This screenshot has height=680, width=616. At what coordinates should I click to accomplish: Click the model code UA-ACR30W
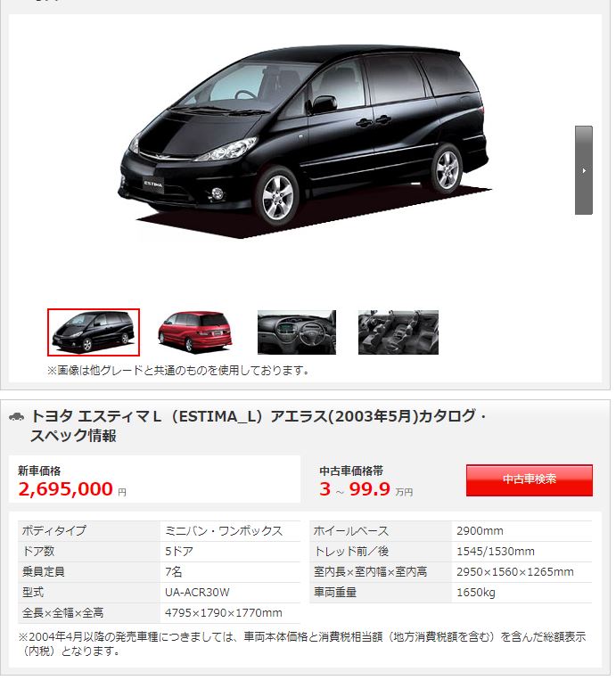[197, 592]
